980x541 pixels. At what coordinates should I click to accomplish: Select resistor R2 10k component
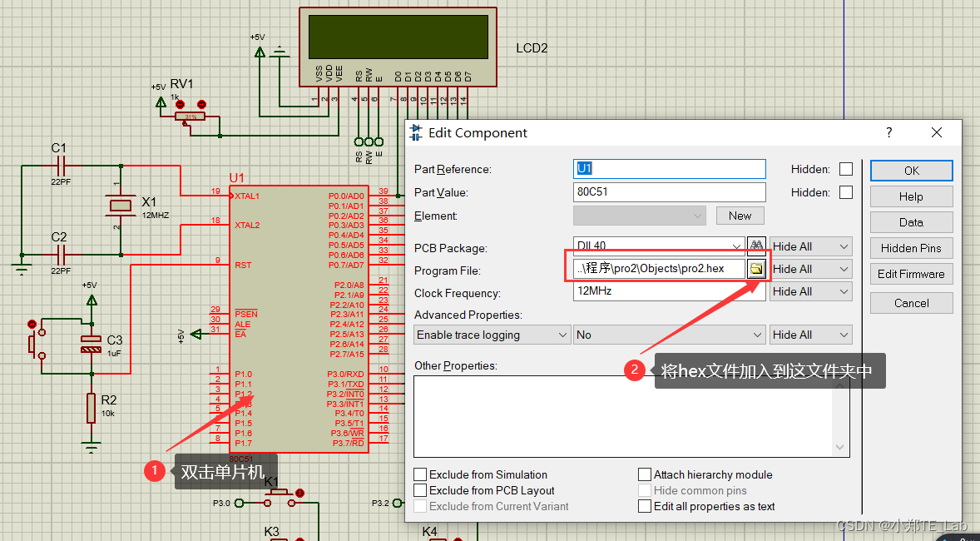pos(92,408)
